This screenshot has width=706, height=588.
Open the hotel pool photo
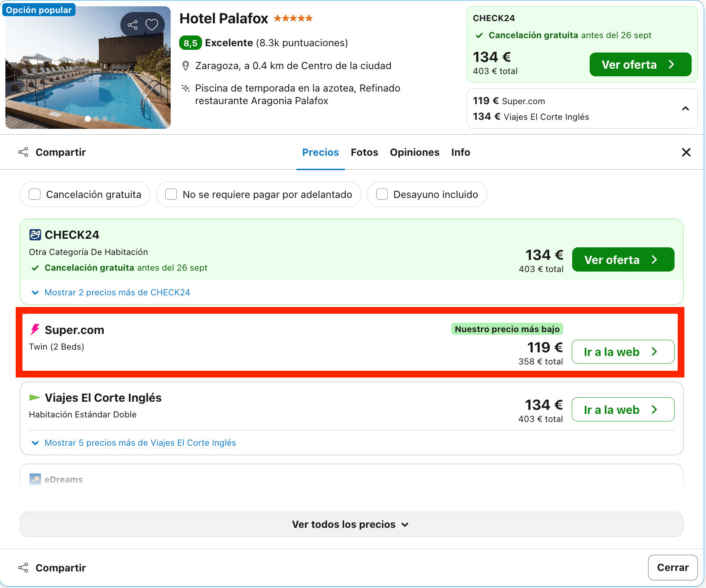(x=88, y=67)
